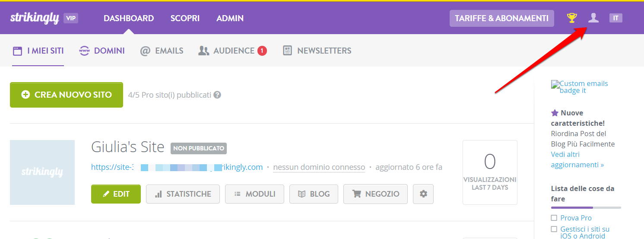Image resolution: width=644 pixels, height=239 pixels.
Task: Click the Visualizzazioni last 7 days box
Action: [x=490, y=172]
